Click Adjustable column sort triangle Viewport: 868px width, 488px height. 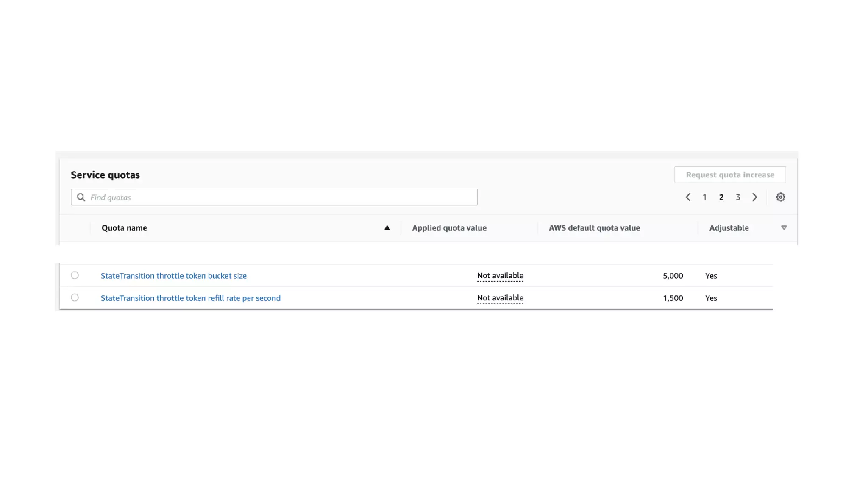coord(784,228)
